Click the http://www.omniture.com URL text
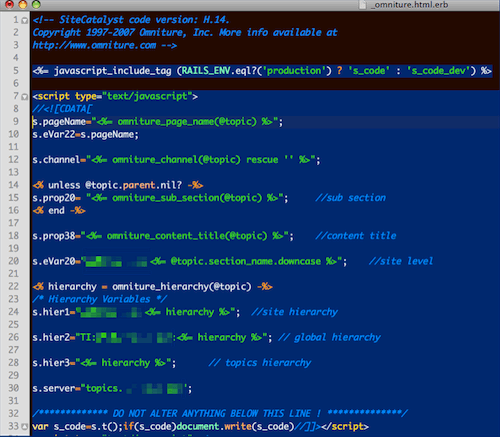Image resolution: width=500 pixels, height=437 pixels. coord(94,45)
